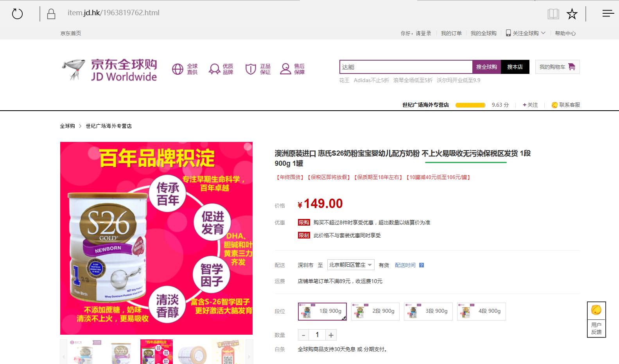Click the 限购 promotion tag

pos(304,222)
